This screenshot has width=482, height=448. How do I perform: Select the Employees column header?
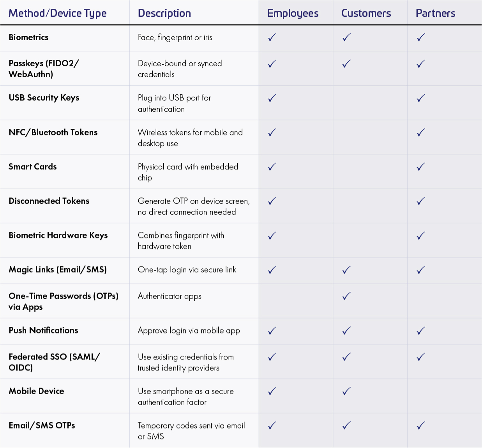(x=293, y=13)
